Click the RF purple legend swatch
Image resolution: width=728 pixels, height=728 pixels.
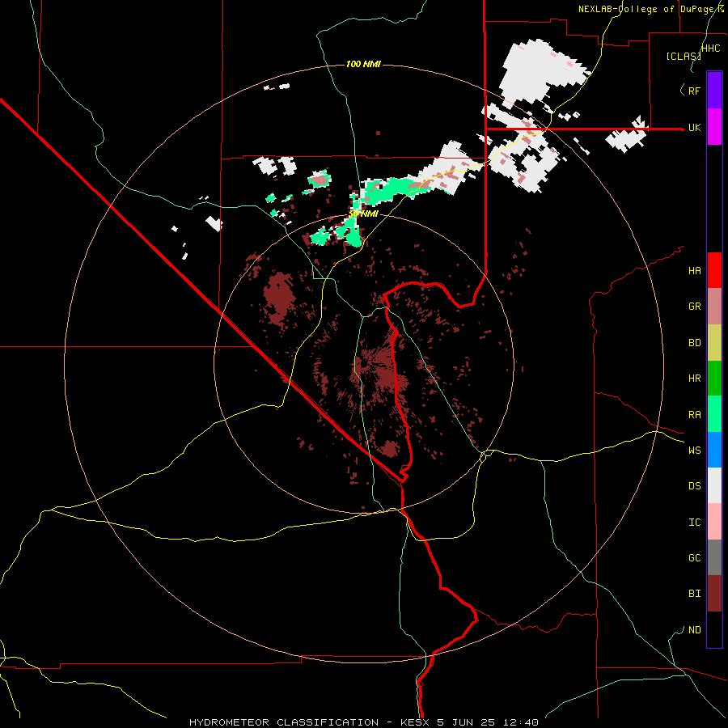click(x=714, y=91)
